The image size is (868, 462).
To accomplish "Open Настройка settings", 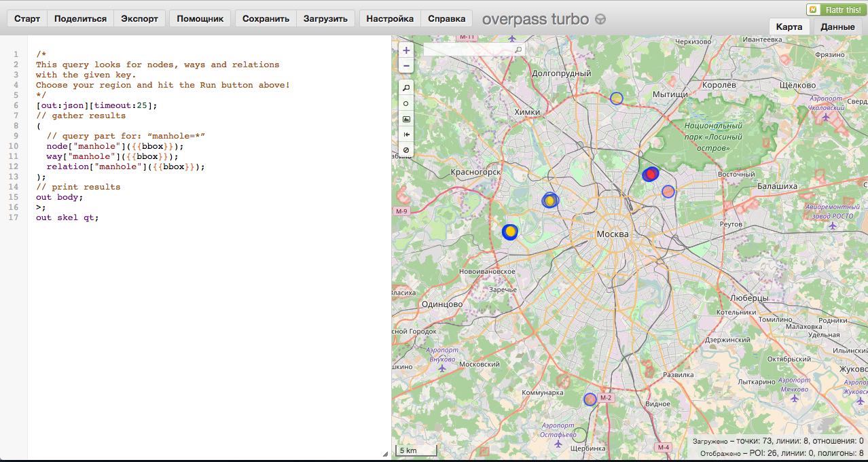I will pos(390,18).
